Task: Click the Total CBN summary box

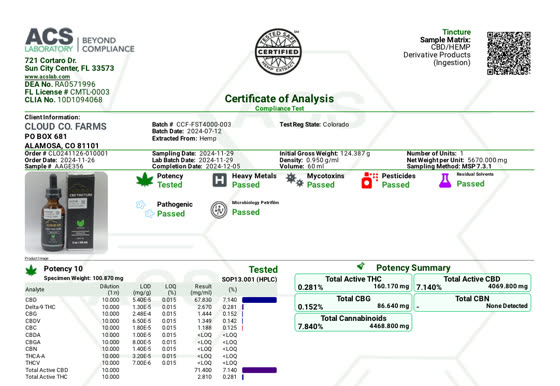Action: 472,302
